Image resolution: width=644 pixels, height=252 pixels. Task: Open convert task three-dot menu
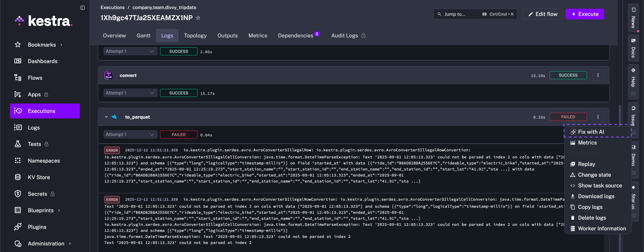pos(598,75)
